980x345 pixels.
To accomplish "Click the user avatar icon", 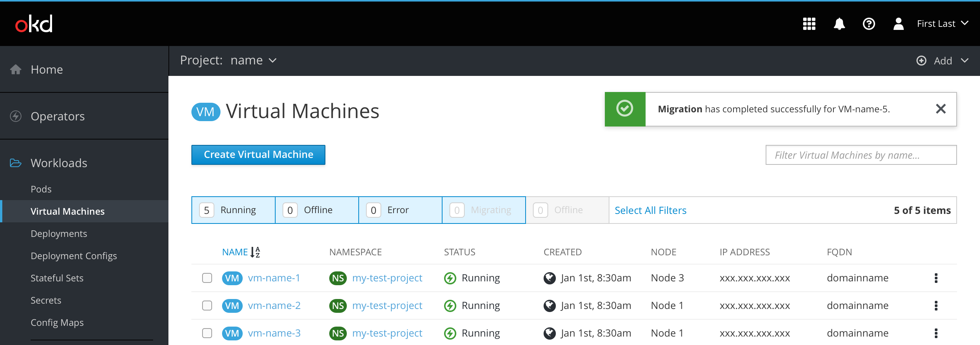I will click(x=898, y=24).
